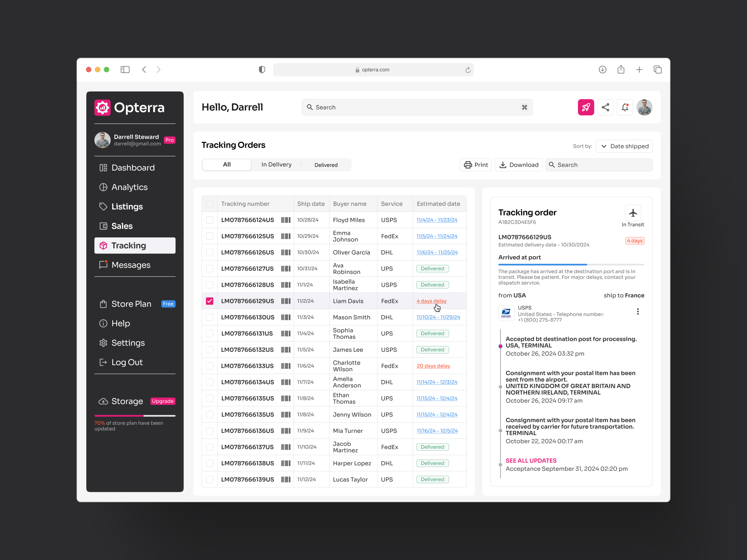747x560 pixels.
Task: Check the Floyd Miles row checkbox
Action: click(210, 220)
